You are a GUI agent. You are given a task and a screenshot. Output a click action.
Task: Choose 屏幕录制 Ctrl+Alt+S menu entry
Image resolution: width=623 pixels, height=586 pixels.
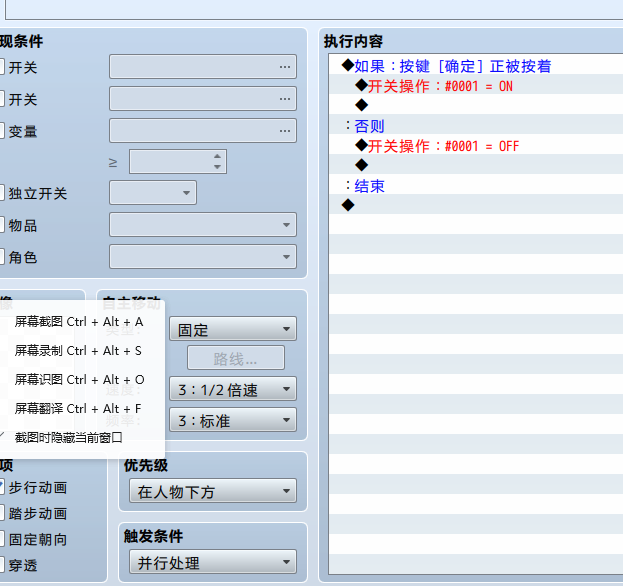click(79, 350)
